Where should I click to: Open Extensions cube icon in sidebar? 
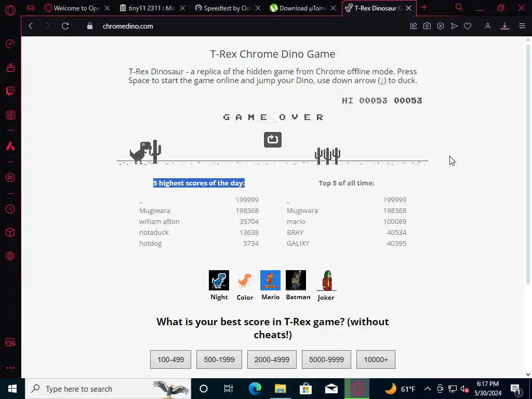[10, 232]
